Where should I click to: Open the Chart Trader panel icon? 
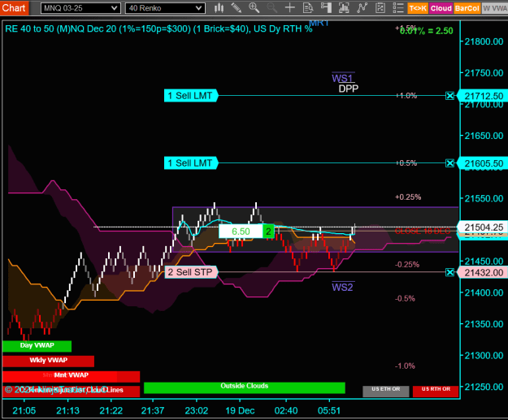[326, 8]
